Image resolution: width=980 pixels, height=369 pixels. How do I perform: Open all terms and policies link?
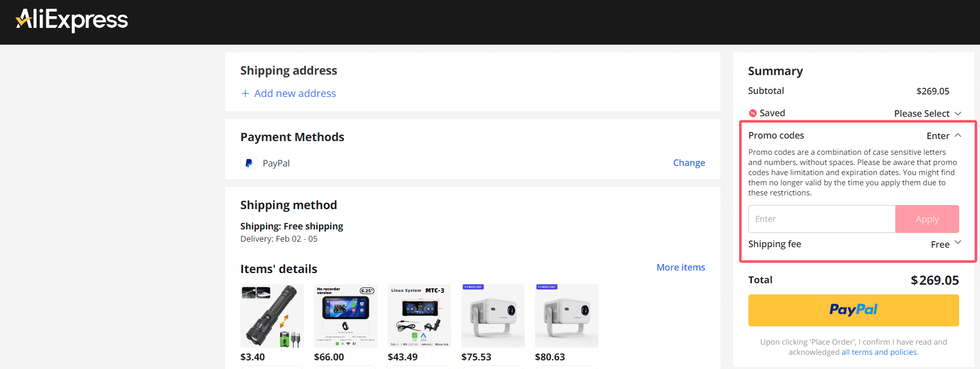(879, 352)
